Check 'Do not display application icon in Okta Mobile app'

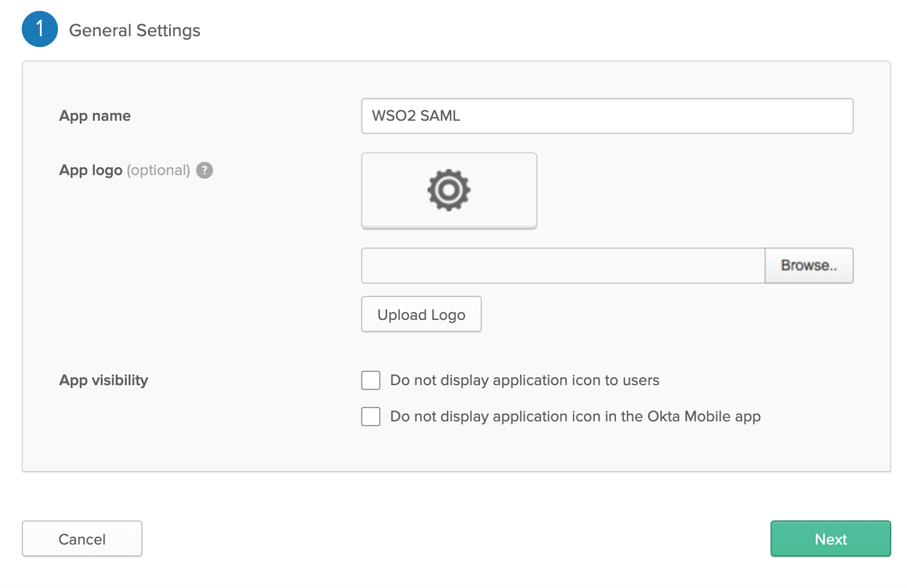[371, 417]
